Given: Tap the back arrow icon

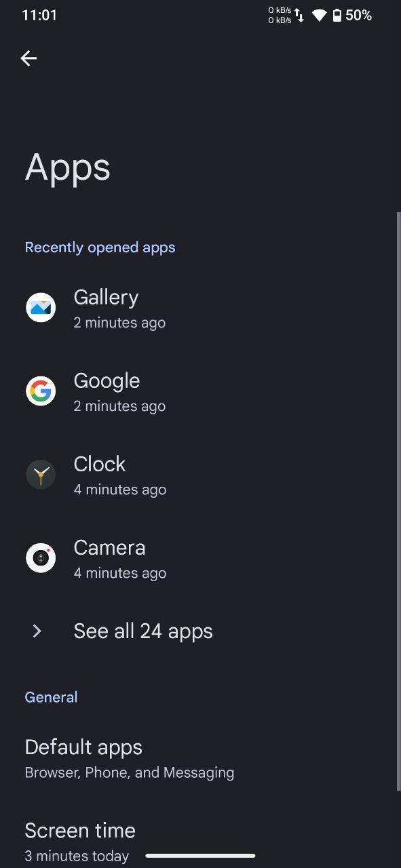Looking at the screenshot, I should [28, 58].
